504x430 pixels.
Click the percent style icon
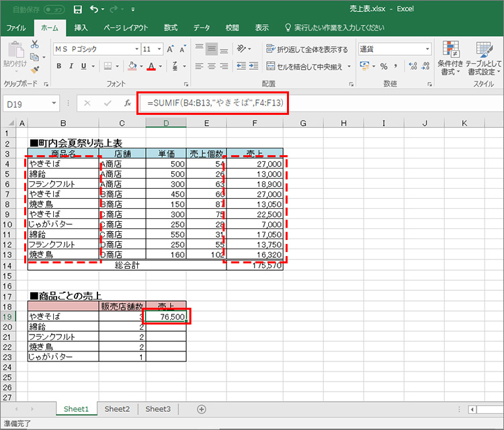(x=384, y=67)
